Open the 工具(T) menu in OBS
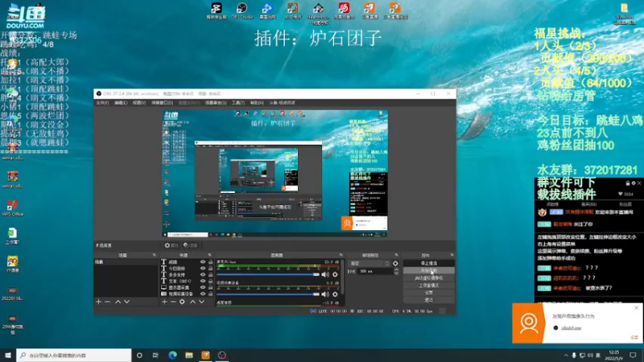This screenshot has width=644, height=362. pos(237,103)
